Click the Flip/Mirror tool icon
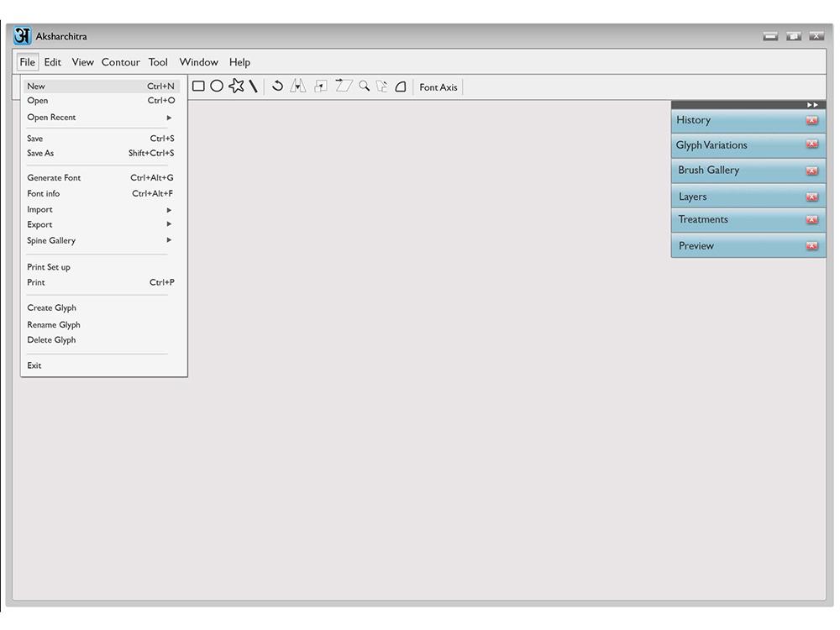The width and height of the screenshot is (840, 630). [x=297, y=86]
